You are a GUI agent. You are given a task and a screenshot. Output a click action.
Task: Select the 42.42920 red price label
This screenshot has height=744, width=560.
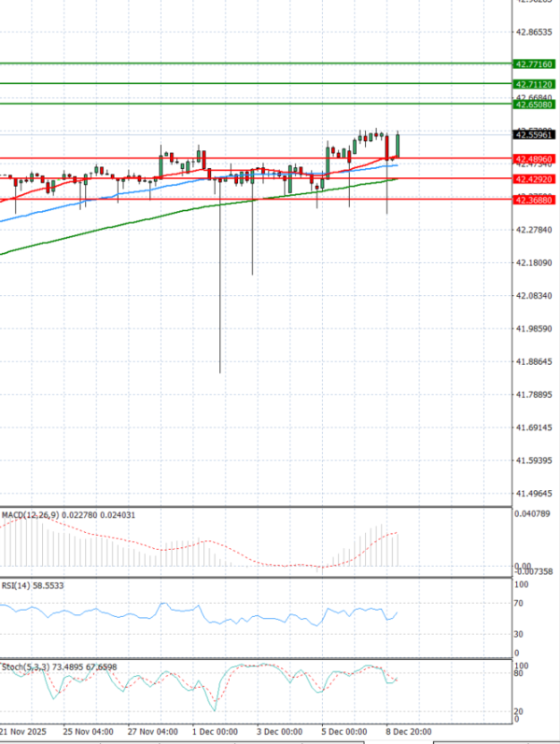click(x=534, y=178)
